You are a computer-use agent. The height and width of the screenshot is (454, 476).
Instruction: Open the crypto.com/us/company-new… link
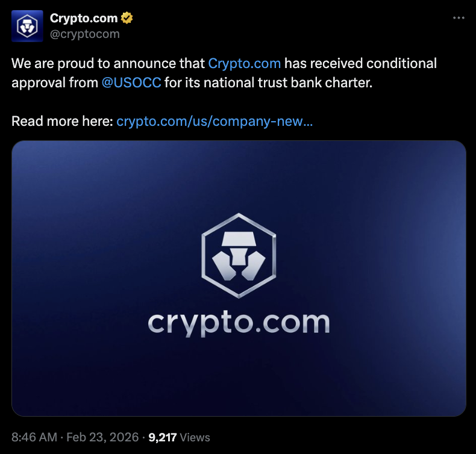[214, 121]
